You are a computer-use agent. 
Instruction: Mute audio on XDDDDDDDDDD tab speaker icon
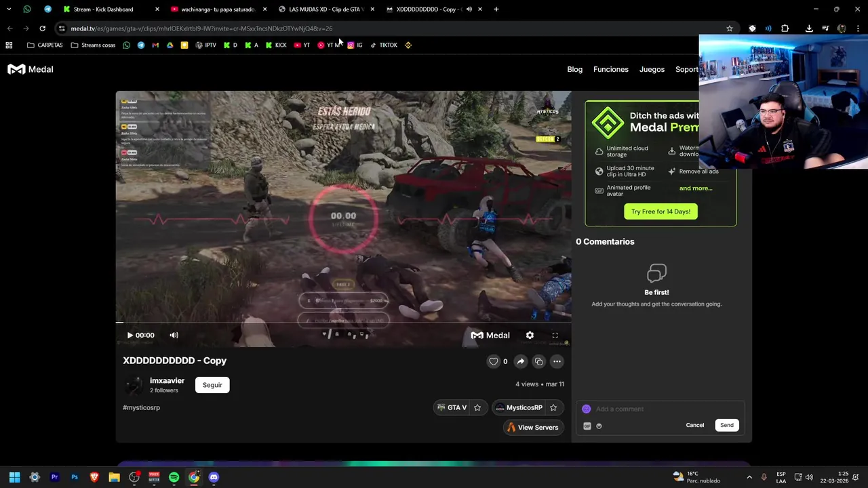(469, 9)
